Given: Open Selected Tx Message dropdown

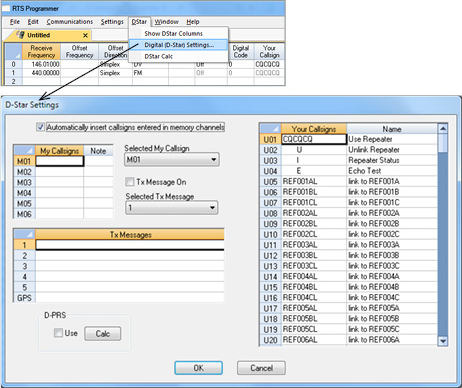Looking at the screenshot, I should pos(172,208).
